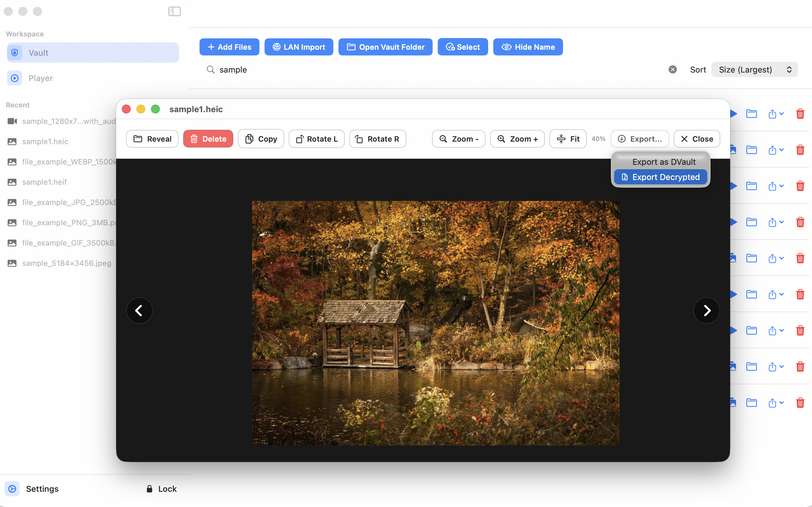Rotate the image right
Viewport: 812px width, 507px height.
coord(377,138)
